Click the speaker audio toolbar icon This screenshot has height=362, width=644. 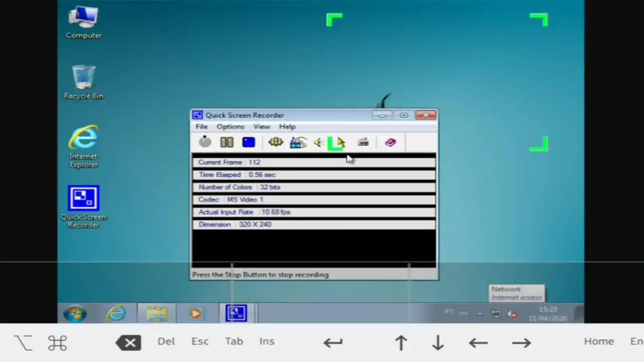318,143
